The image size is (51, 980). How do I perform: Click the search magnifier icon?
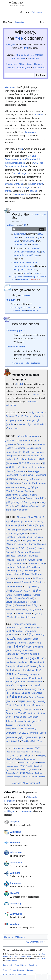click(x=21, y=12)
